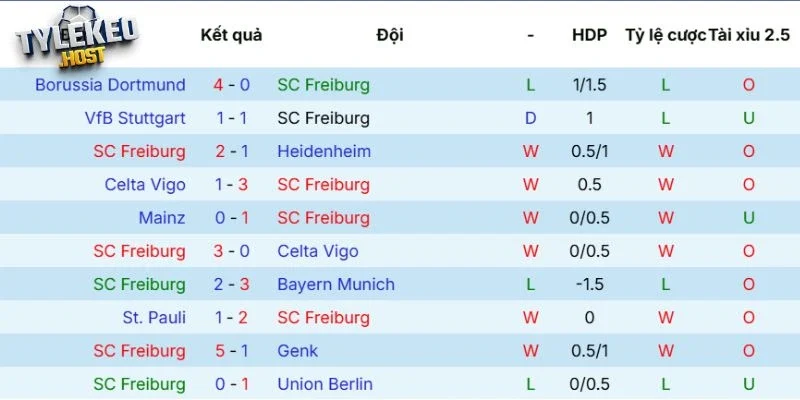Click the Genk team link
Screen dimensions: 800x400
(x=297, y=351)
